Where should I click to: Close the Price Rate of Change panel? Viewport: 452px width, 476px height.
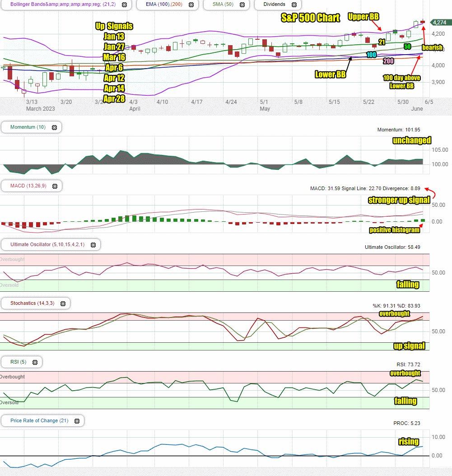pyautogui.click(x=77, y=421)
